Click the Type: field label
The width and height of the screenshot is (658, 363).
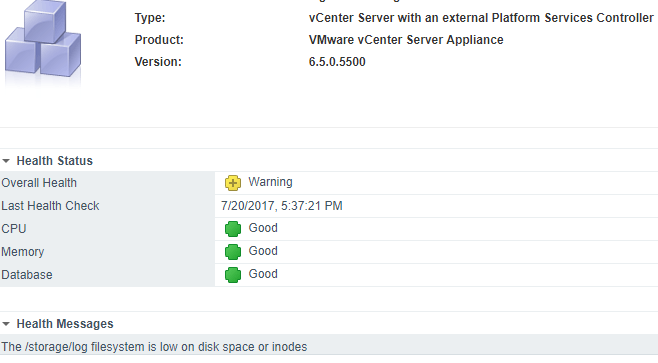point(150,18)
